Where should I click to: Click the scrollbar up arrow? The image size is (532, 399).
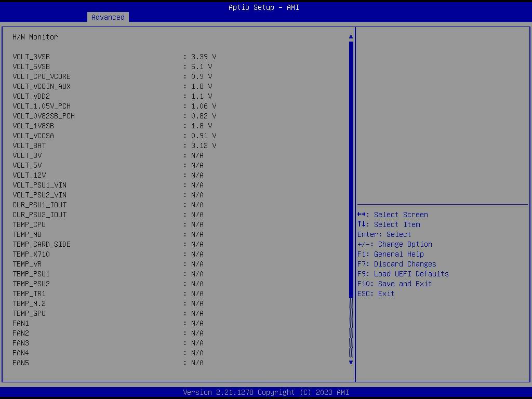pyautogui.click(x=351, y=37)
